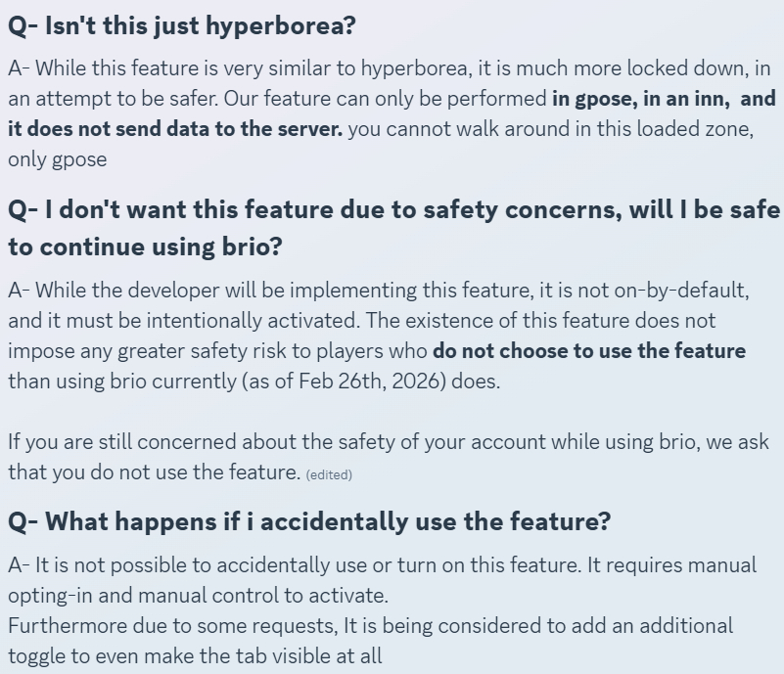Viewport: 784px width, 674px height.
Task: Click bold text "in gpose, in an inn, and"
Action: (663, 99)
